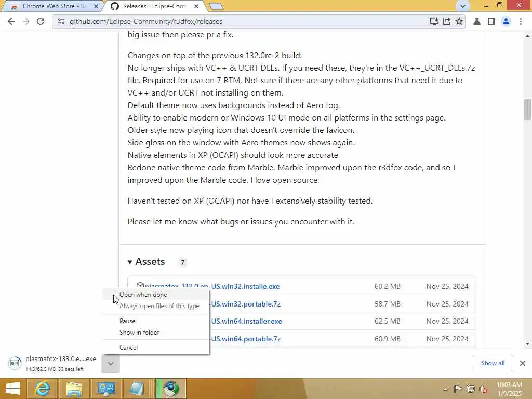Screen dimensions: 532x399
Task: Close the Releases GitHub tab
Action: [196, 6]
